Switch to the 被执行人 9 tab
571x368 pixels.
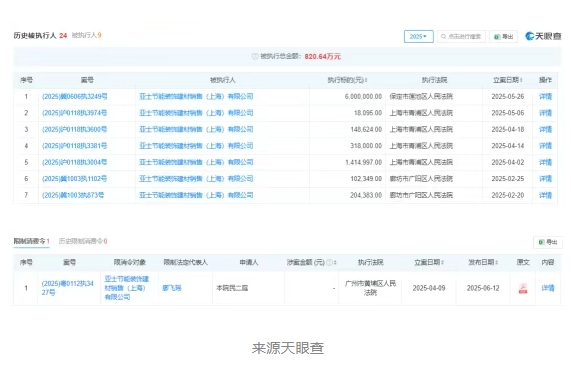point(86,35)
